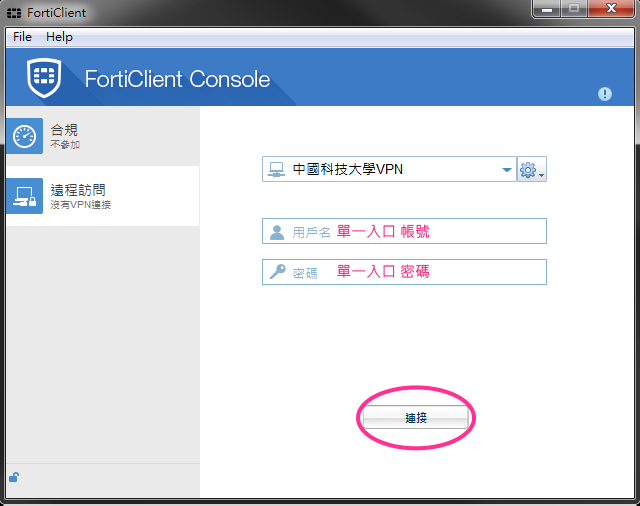Click the unlock padlock icon at bottom left
Image resolution: width=640 pixels, height=506 pixels.
click(x=14, y=477)
